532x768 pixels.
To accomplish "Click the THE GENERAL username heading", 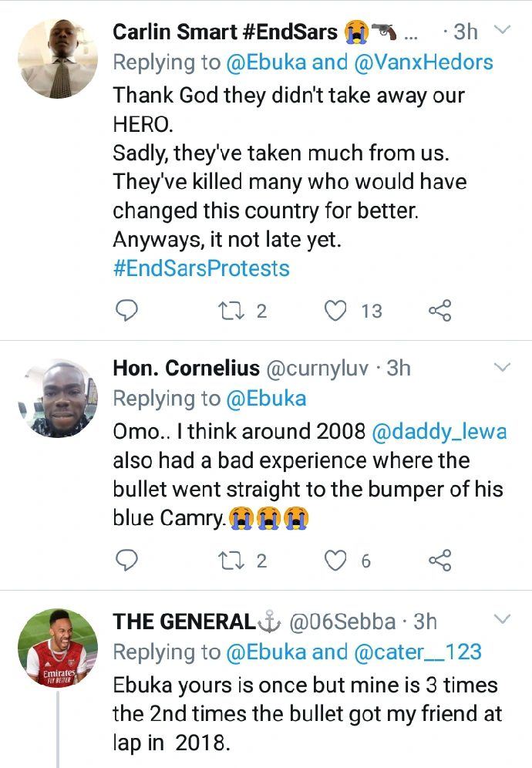I will [x=184, y=621].
